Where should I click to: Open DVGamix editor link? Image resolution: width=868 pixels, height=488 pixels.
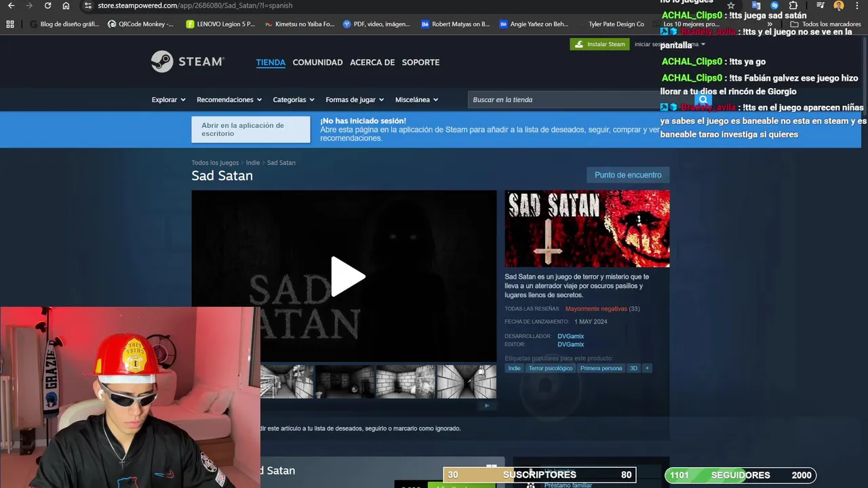tap(570, 344)
